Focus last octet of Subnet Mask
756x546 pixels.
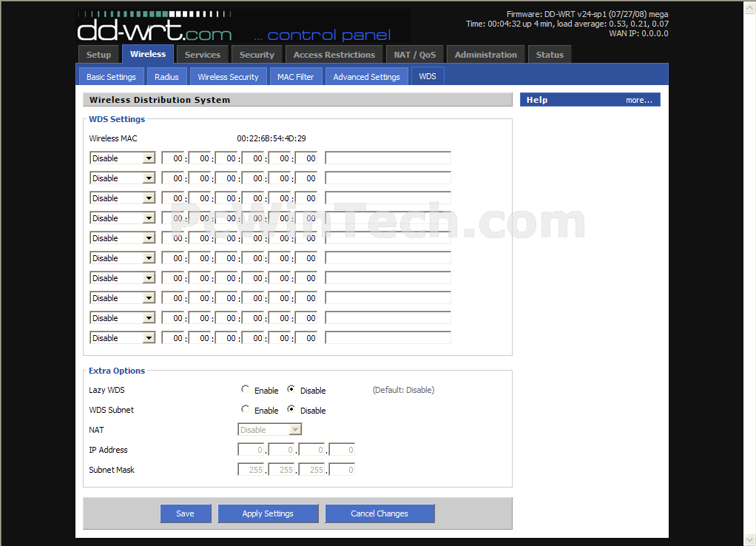342,470
